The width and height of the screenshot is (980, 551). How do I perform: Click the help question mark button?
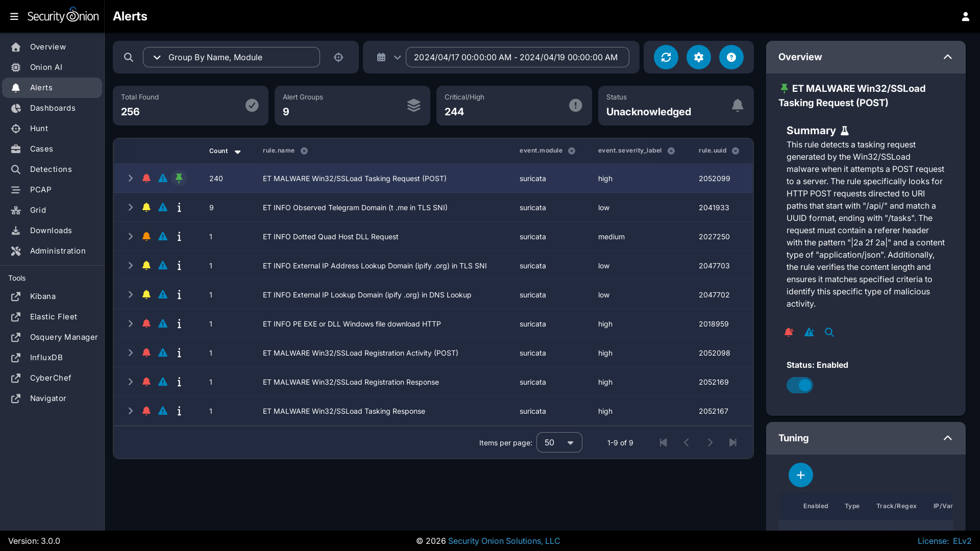tap(731, 57)
